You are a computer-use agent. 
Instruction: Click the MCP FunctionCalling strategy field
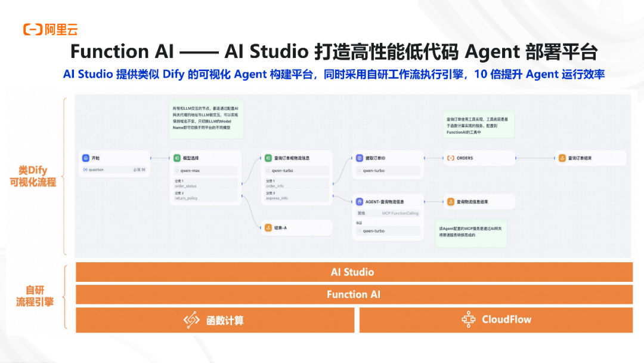click(x=388, y=213)
